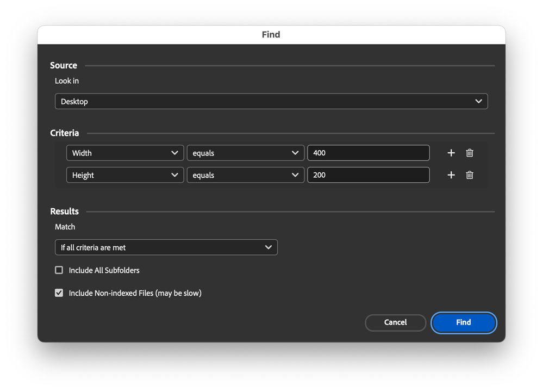Click the Find button
Viewport: 543px width, 392px height.
(x=463, y=322)
